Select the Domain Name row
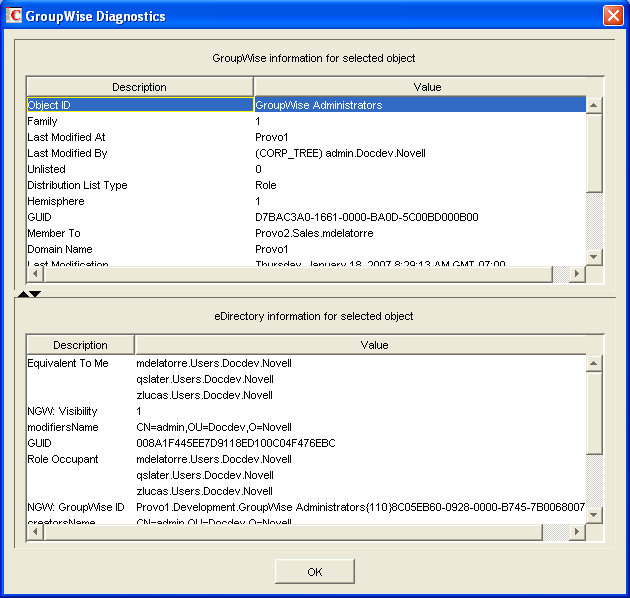This screenshot has height=598, width=630. (306, 249)
